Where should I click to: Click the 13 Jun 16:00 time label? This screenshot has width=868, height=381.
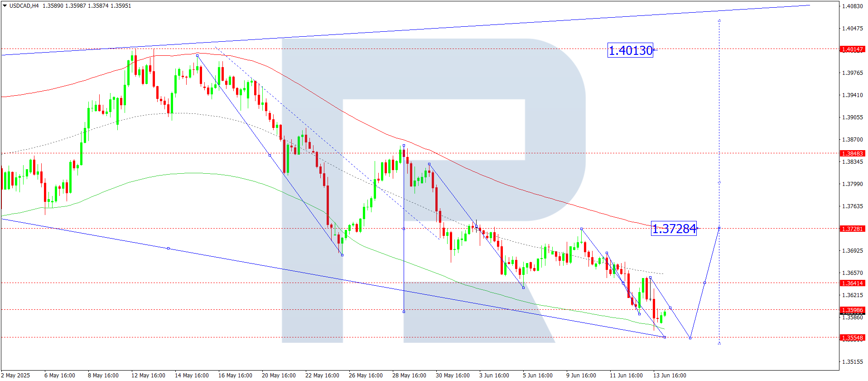670,375
